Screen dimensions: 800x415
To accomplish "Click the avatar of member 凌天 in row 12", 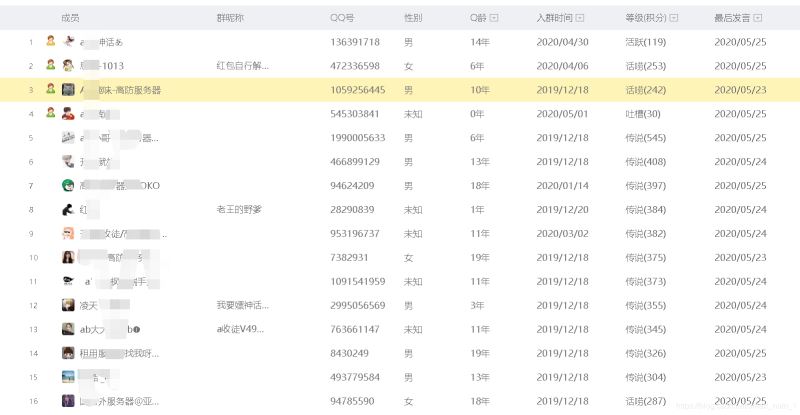I will [x=67, y=305].
